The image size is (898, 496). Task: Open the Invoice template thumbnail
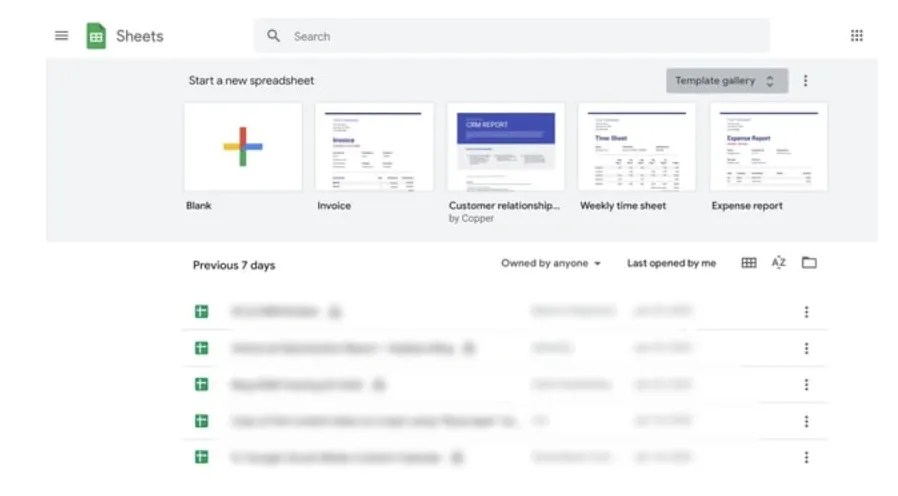[374, 147]
